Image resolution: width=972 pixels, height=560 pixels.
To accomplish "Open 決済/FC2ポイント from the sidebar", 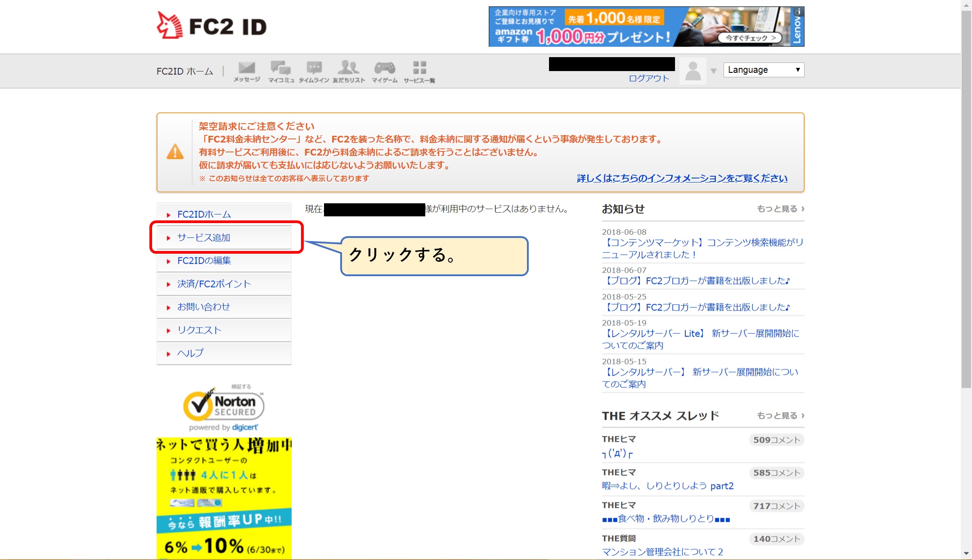I will click(213, 284).
